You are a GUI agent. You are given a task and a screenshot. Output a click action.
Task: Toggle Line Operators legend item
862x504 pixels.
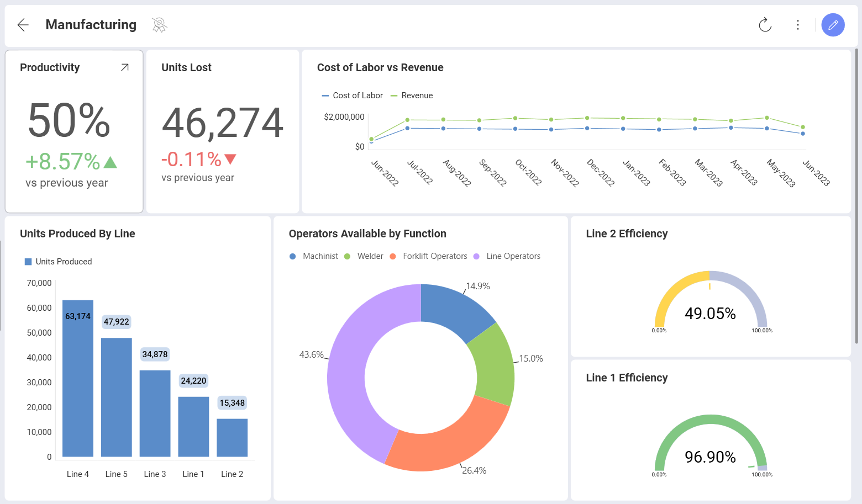(507, 256)
